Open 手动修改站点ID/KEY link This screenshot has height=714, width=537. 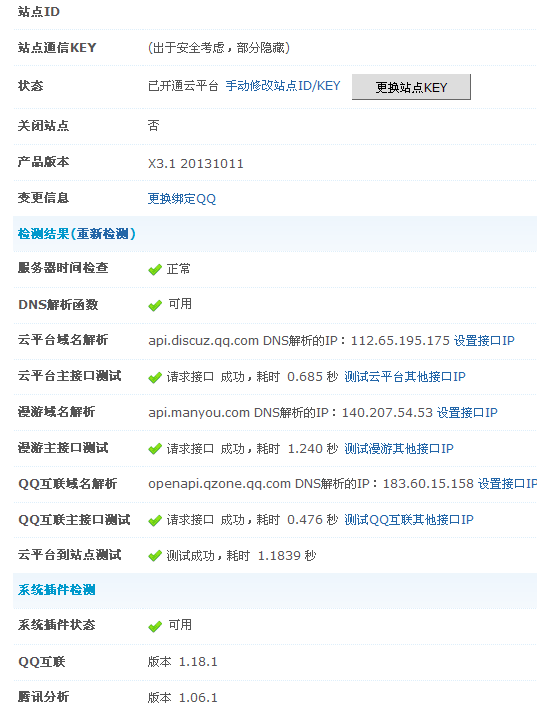[x=283, y=86]
